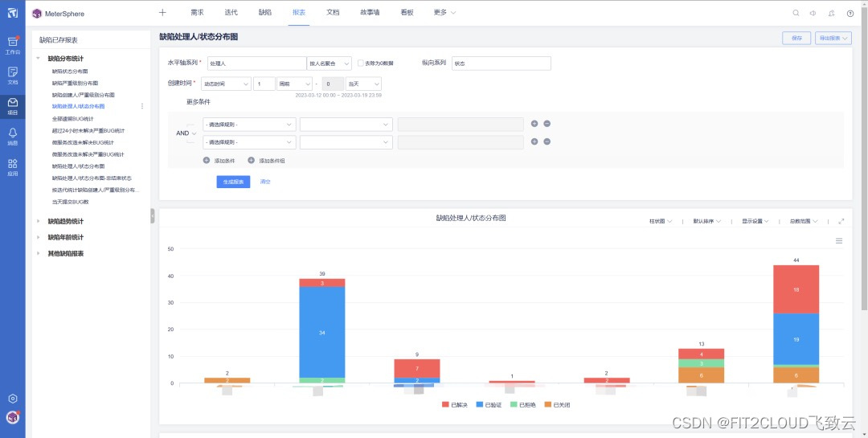Toggle the 已关闭 legend series
This screenshot has width=868, height=438.
point(557,405)
